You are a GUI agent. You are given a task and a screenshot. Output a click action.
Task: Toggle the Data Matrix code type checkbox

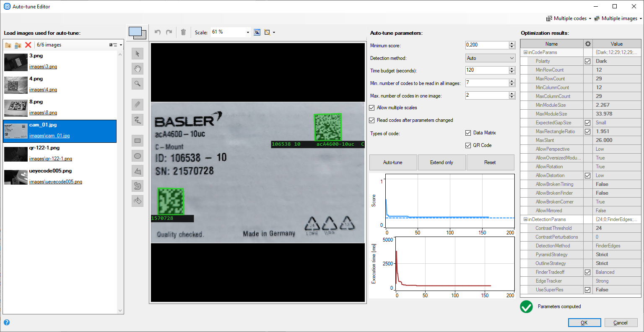click(468, 133)
